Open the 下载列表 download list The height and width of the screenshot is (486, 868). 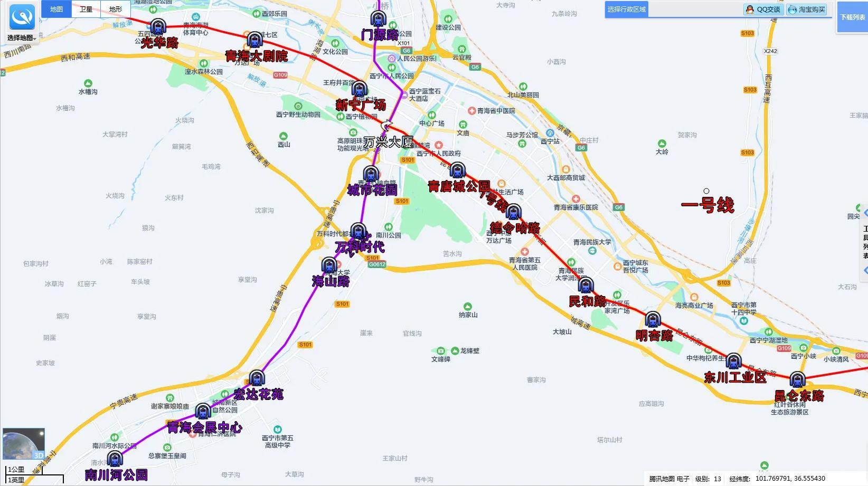tap(852, 17)
